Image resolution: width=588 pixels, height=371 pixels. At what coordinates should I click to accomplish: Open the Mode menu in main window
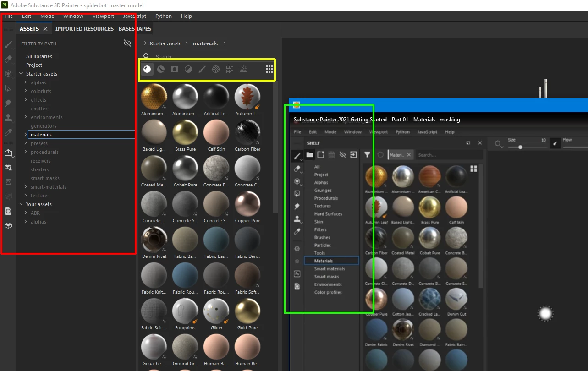(x=47, y=16)
